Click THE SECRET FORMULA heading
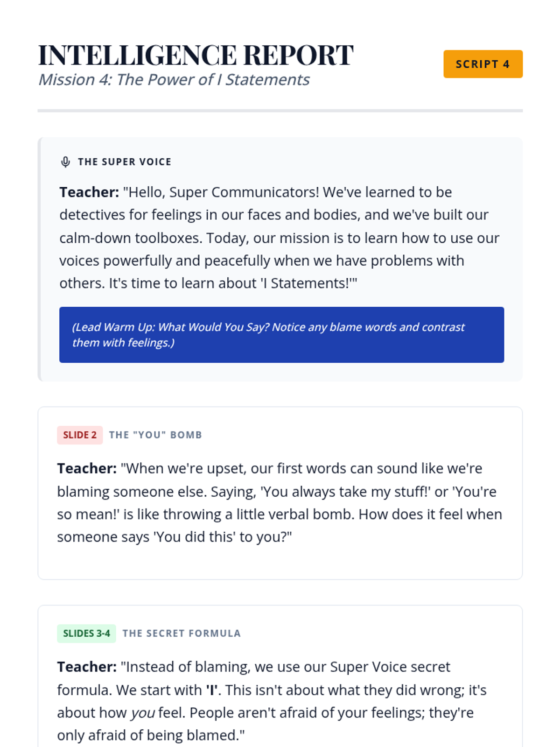This screenshot has width=560, height=747. pos(182,633)
